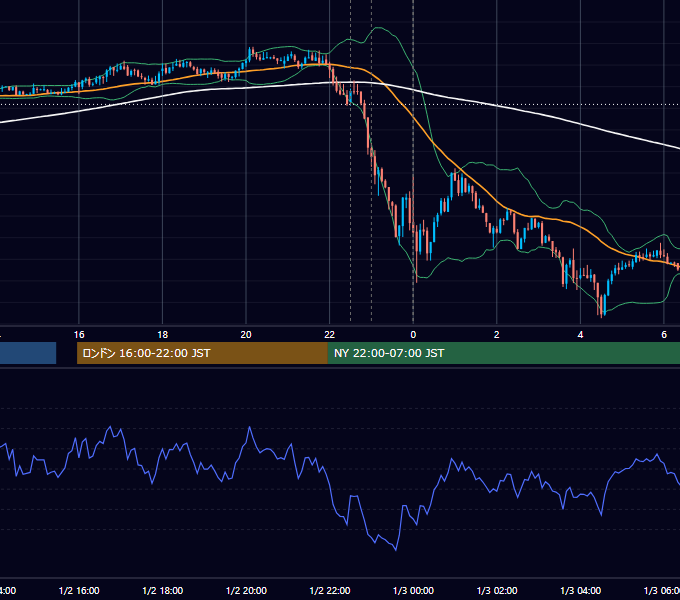
Task: Click the '1/2 18:00' bottom time label
Action: pyautogui.click(x=163, y=590)
